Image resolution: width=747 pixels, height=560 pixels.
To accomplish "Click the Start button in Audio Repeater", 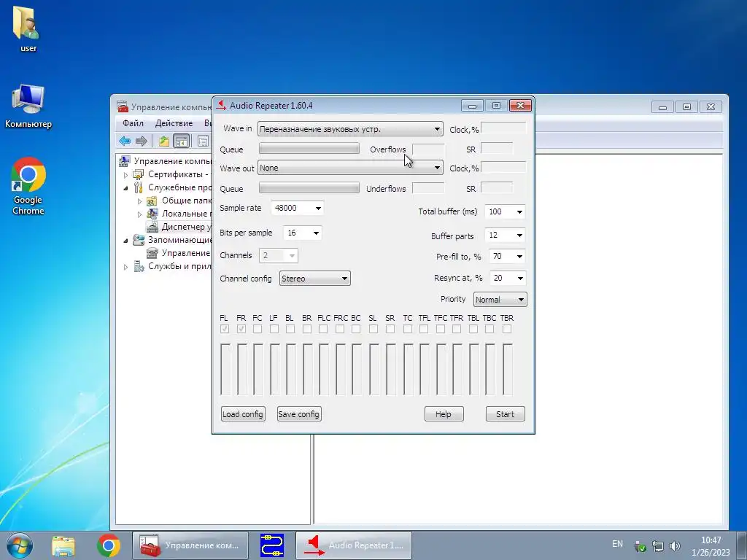I will [505, 414].
